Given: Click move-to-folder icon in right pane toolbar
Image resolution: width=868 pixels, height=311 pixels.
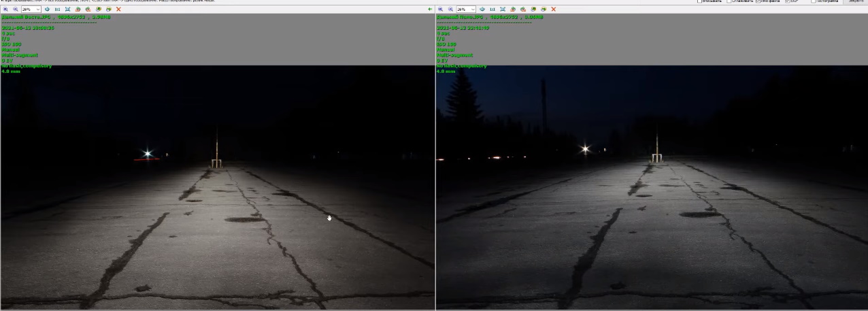Looking at the screenshot, I should pyautogui.click(x=543, y=9).
